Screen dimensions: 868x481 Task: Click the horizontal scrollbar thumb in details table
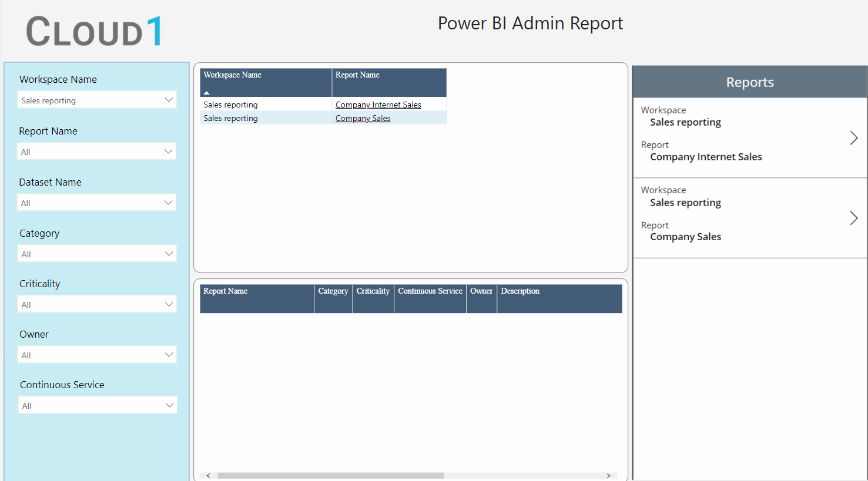331,476
